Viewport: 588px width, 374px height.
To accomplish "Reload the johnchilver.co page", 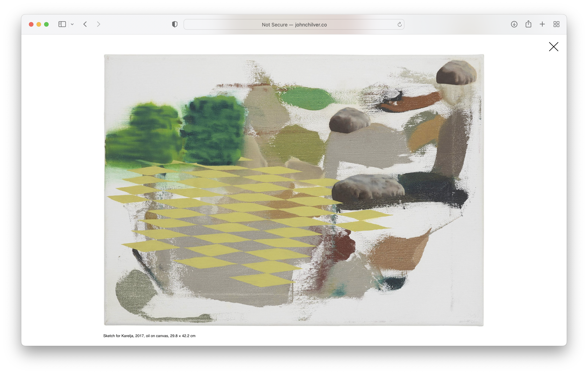I will [399, 24].
